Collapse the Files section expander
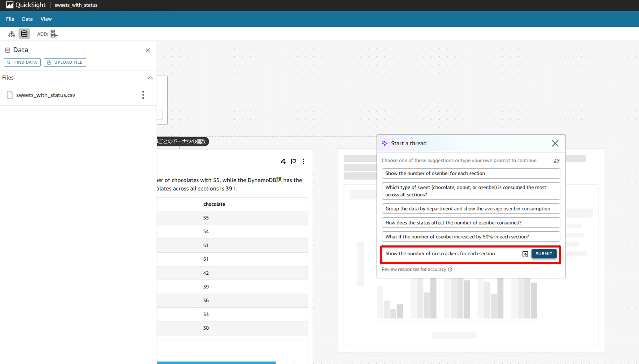The height and width of the screenshot is (364, 639). tap(149, 77)
